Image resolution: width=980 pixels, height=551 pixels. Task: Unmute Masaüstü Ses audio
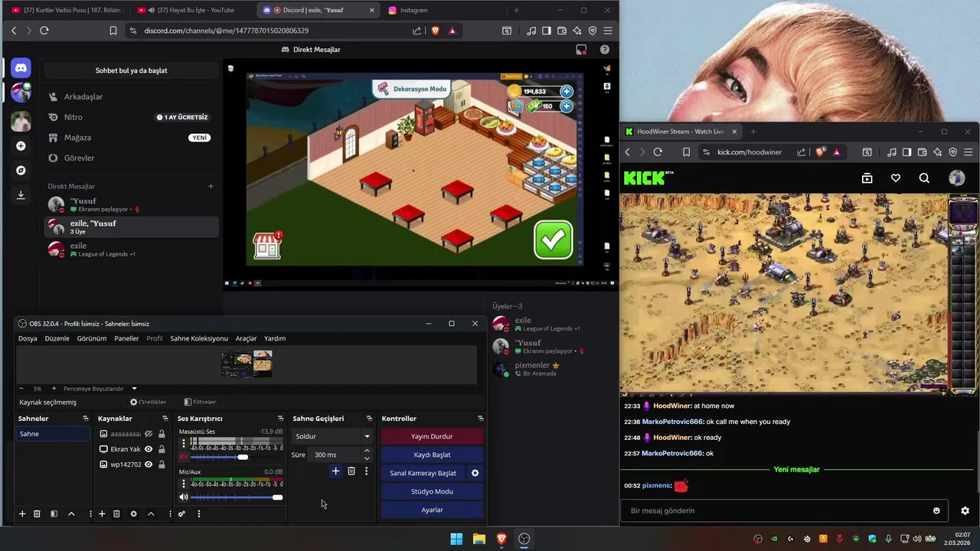pyautogui.click(x=184, y=457)
